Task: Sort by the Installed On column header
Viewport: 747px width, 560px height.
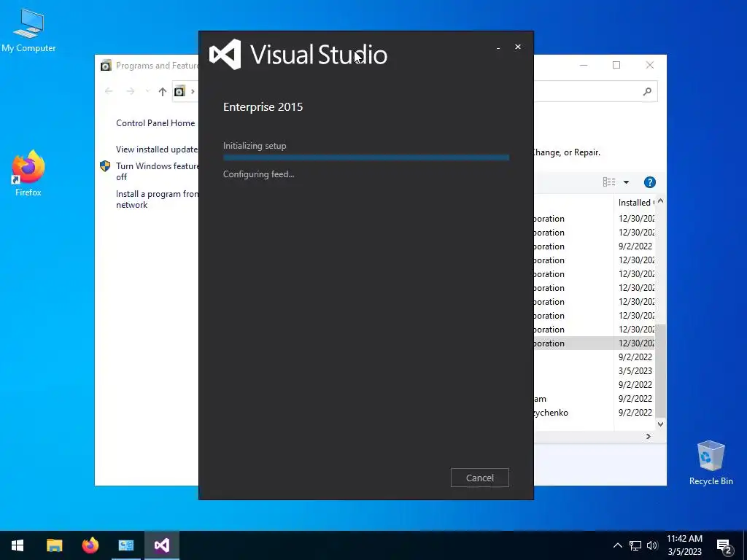Action: pyautogui.click(x=635, y=203)
